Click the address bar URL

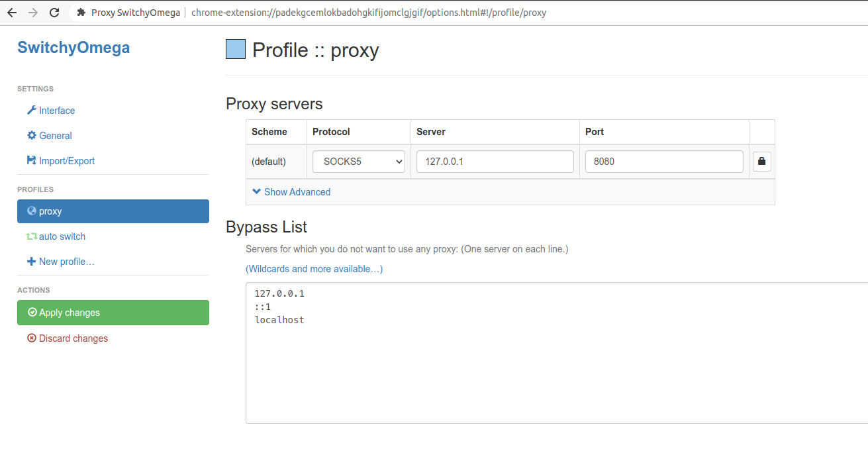[369, 13]
